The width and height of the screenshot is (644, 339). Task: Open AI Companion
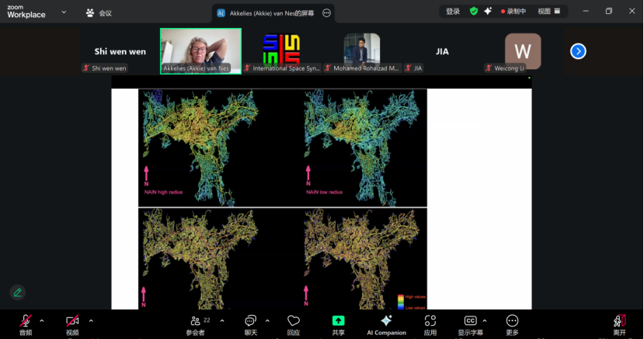(x=386, y=323)
